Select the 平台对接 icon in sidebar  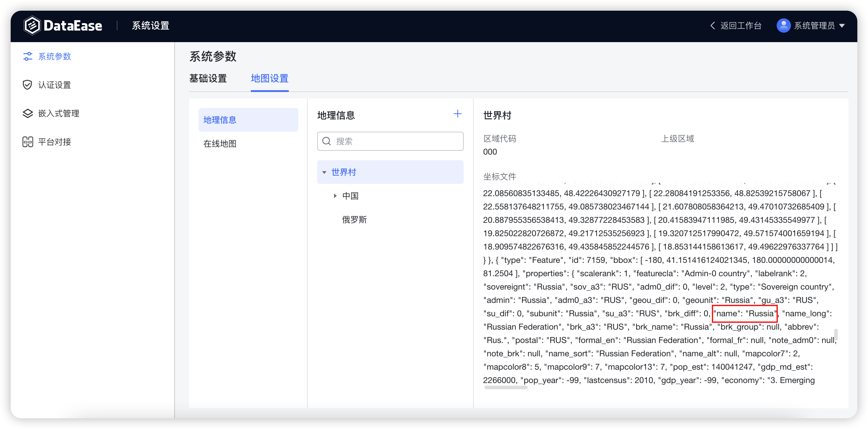[x=28, y=141]
